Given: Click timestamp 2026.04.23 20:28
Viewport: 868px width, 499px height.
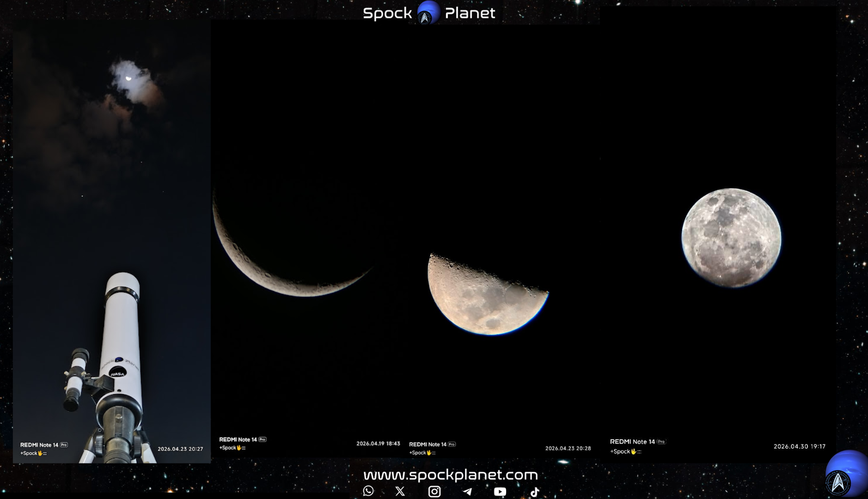Looking at the screenshot, I should pos(568,448).
